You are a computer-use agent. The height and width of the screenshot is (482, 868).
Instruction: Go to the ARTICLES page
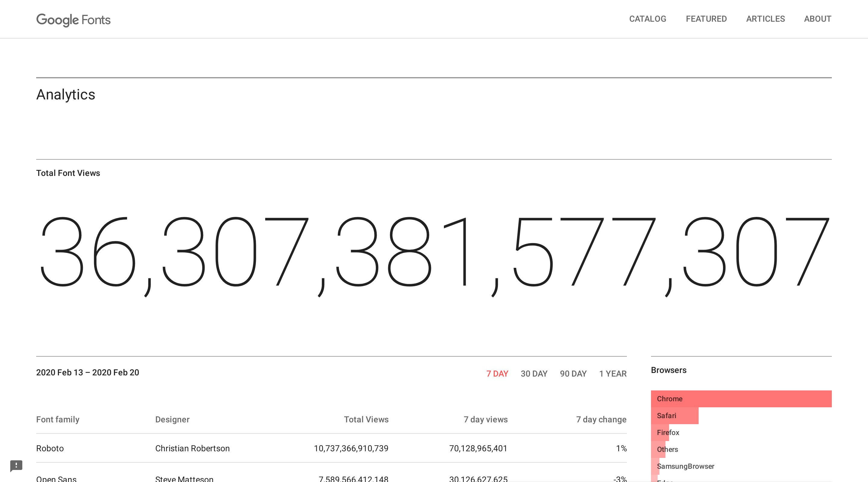pos(765,19)
